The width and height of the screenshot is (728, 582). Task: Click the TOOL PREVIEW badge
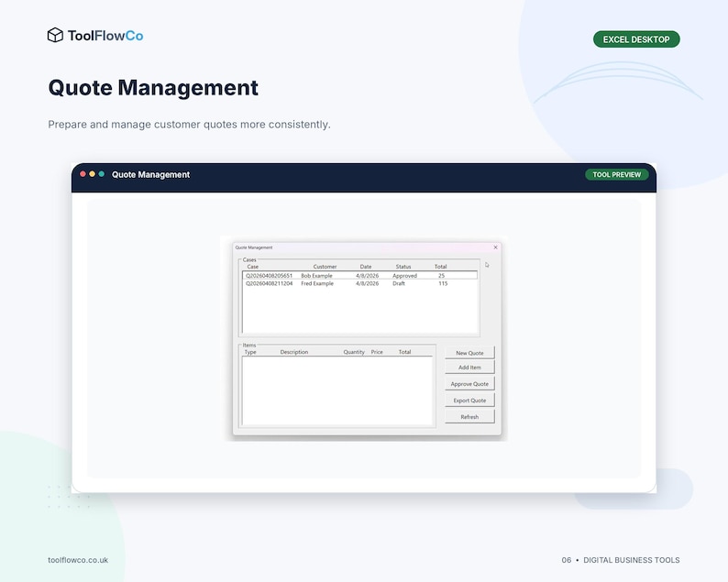[x=616, y=174]
